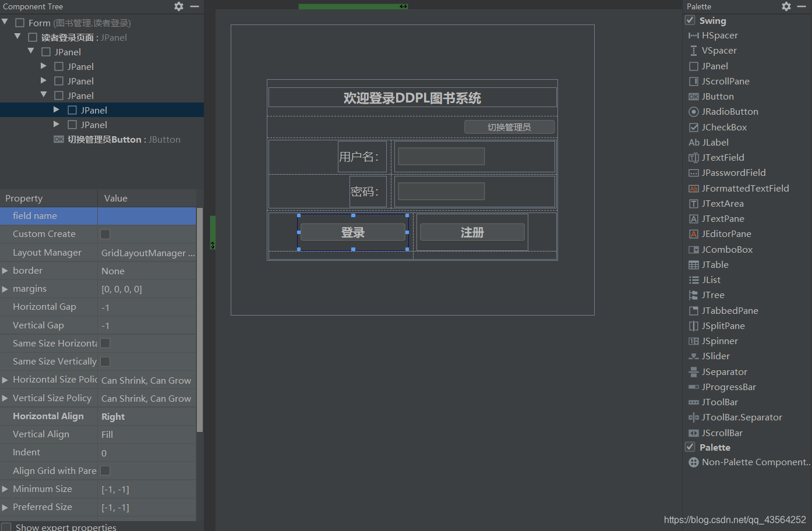Image resolution: width=812 pixels, height=531 pixels.
Task: Select the 注册 button in designer
Action: 472,232
